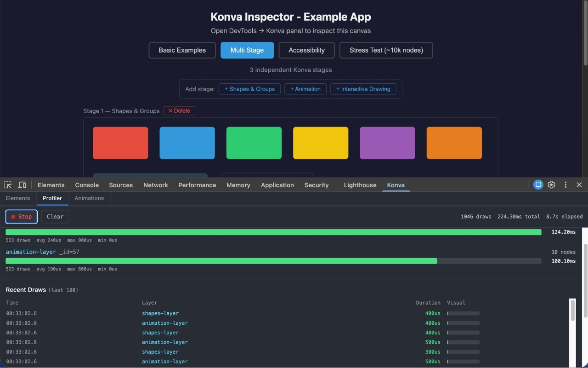Click the 10 nodes label
This screenshot has width=588, height=368.
click(564, 252)
